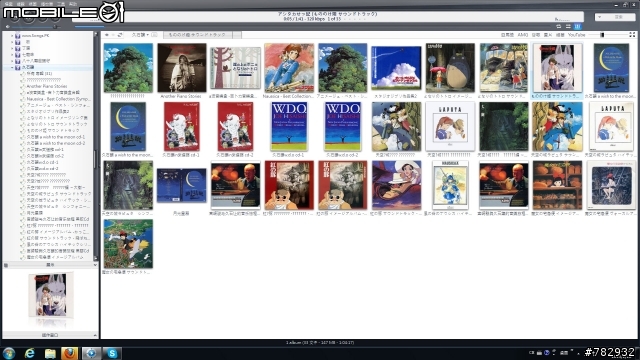This screenshot has width=640, height=360.
Task: Select 久石讓w.d.o cd-1 in tree
Action: [x=42, y=162]
